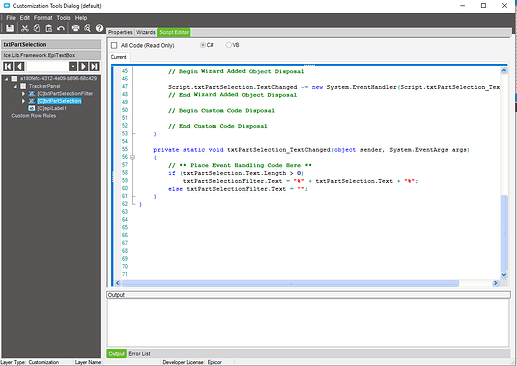Image resolution: width=517 pixels, height=366 pixels.
Task: Jump to first control navigation arrow
Action: point(8,66)
